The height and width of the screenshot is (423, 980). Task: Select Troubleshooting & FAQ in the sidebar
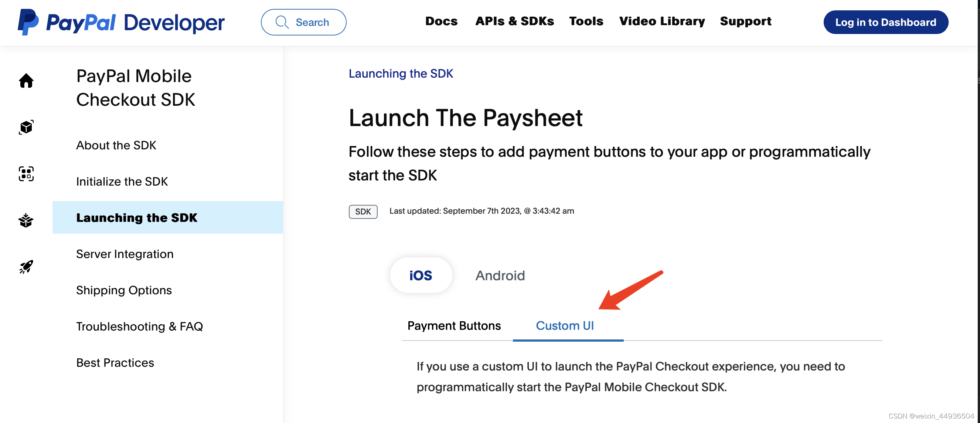pos(140,326)
